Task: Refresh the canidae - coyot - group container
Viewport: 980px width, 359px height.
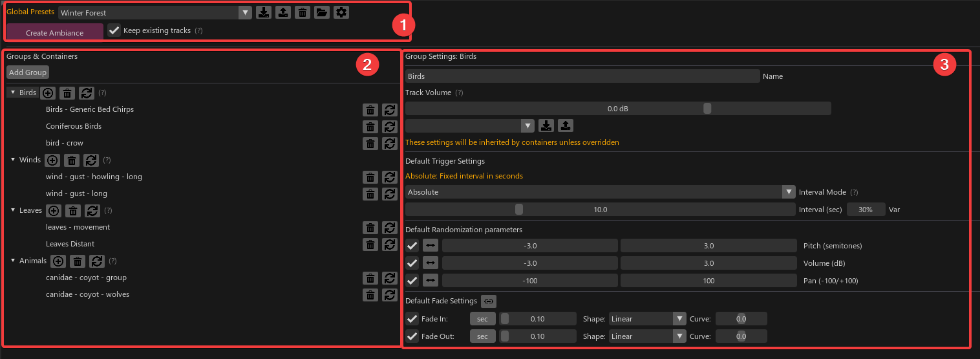Action: [389, 277]
